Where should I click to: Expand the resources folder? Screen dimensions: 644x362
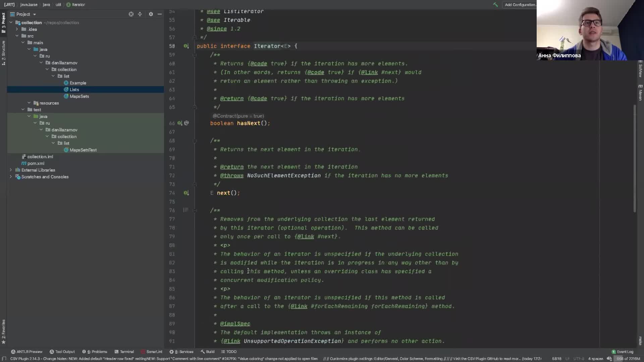coord(29,103)
